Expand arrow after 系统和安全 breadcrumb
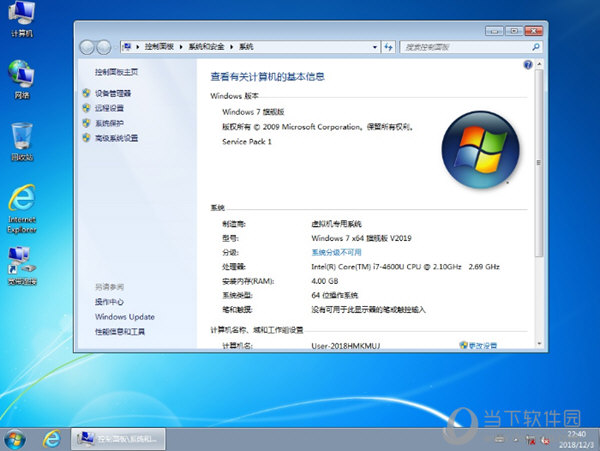Viewport: 600px width, 451px height. (232, 47)
